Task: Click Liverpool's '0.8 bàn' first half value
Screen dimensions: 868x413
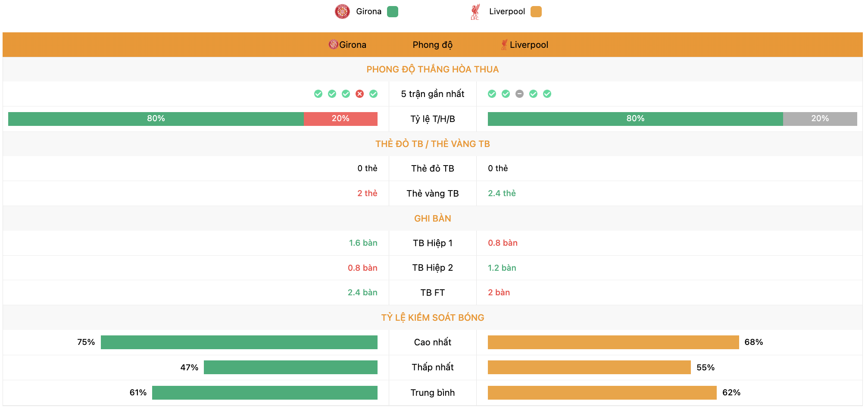Action: pyautogui.click(x=503, y=243)
